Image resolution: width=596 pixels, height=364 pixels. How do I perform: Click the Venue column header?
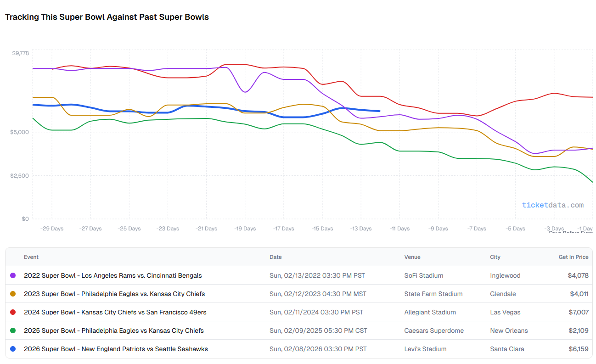click(x=412, y=257)
